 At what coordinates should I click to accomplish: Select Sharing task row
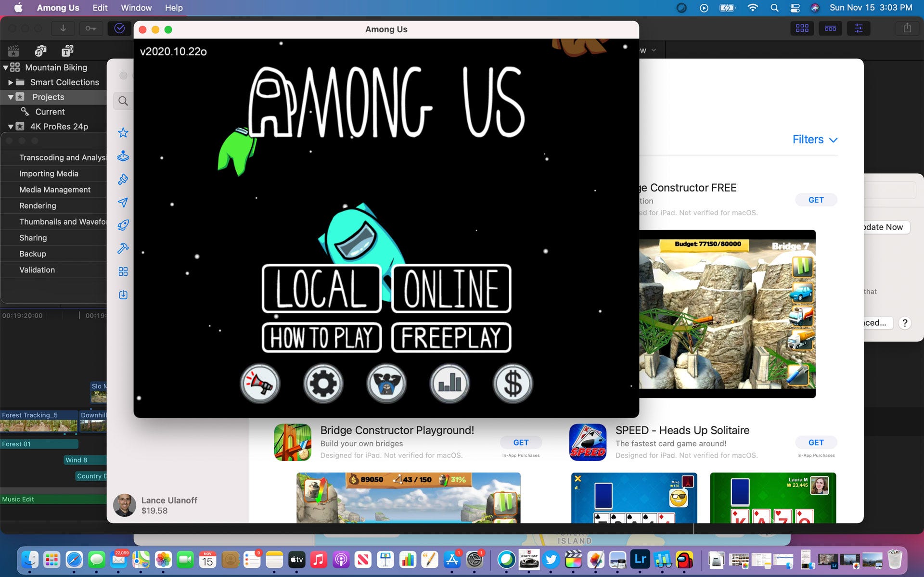(54, 238)
